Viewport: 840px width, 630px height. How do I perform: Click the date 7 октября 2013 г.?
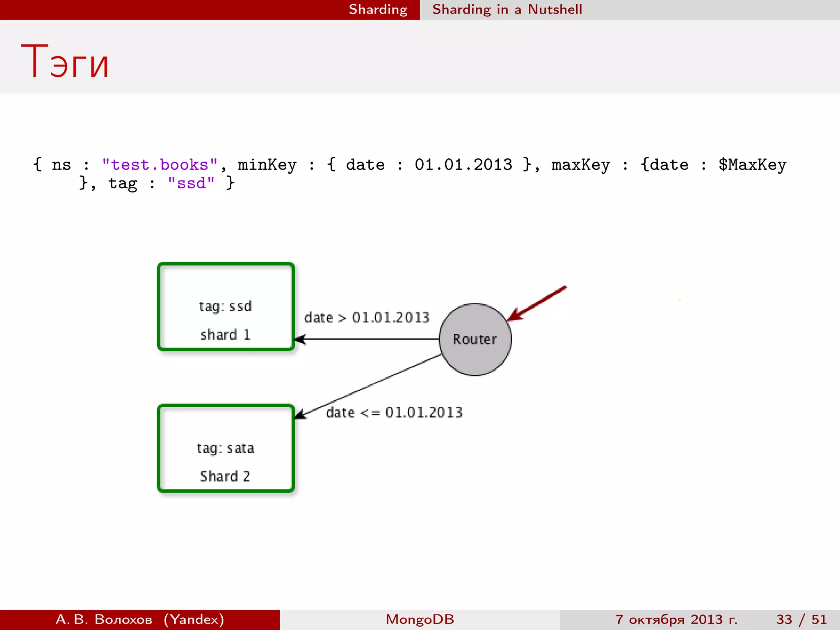coord(676,619)
